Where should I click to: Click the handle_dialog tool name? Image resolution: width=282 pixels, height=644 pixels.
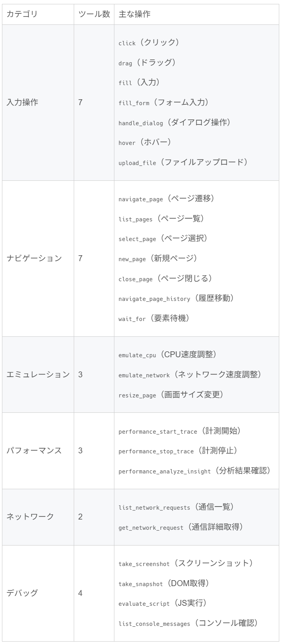[x=141, y=123]
